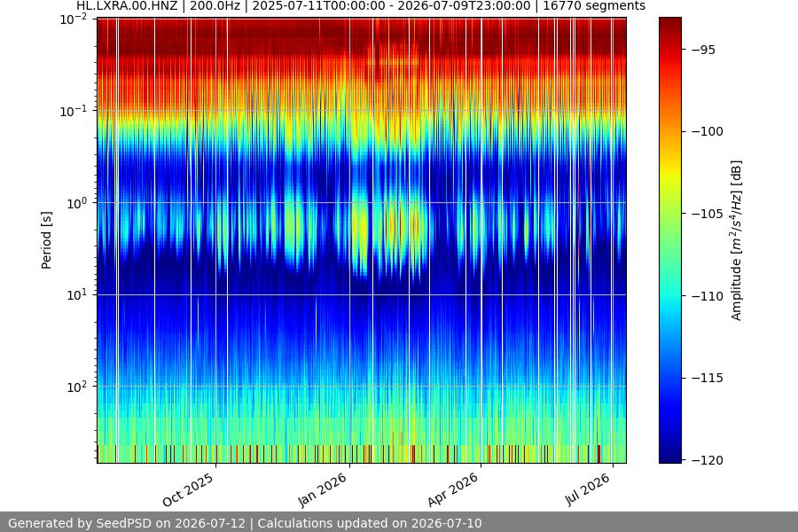Click the Amplitude [dB] colorbar label
Viewport: 798px width, 532px height.
tap(737, 240)
